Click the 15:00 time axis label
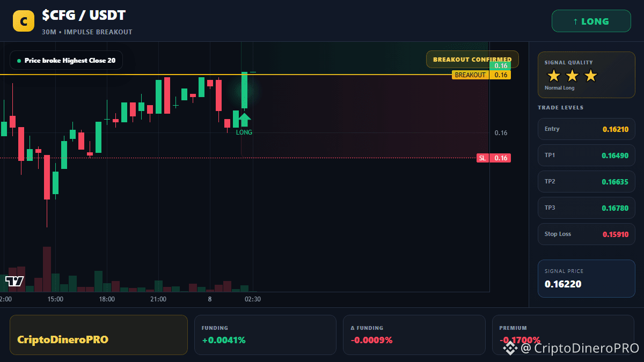This screenshot has width=644, height=362. click(x=55, y=299)
